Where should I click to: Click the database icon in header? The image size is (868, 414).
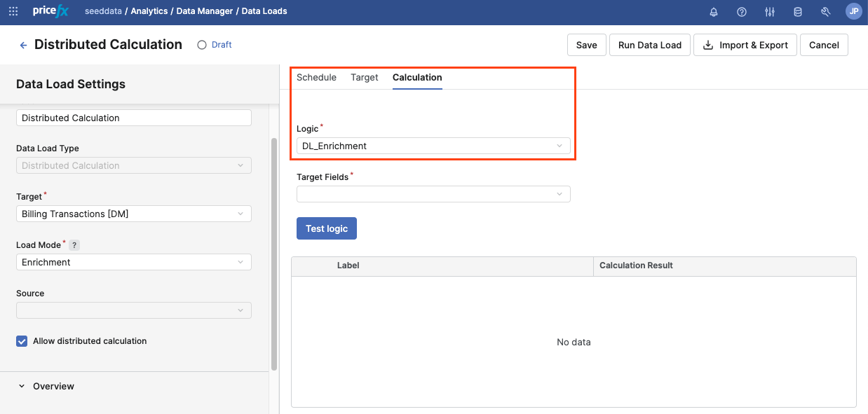point(797,12)
